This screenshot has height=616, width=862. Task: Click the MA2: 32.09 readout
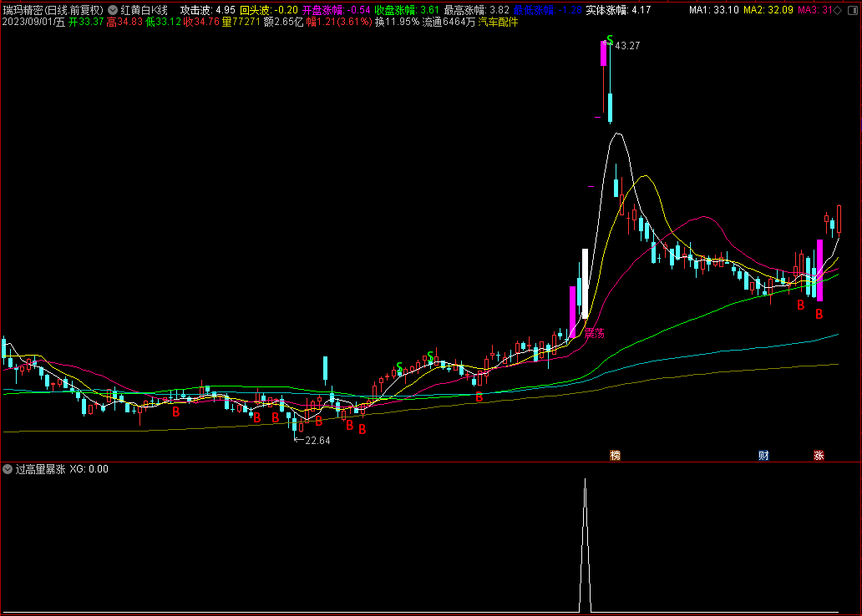pos(768,10)
